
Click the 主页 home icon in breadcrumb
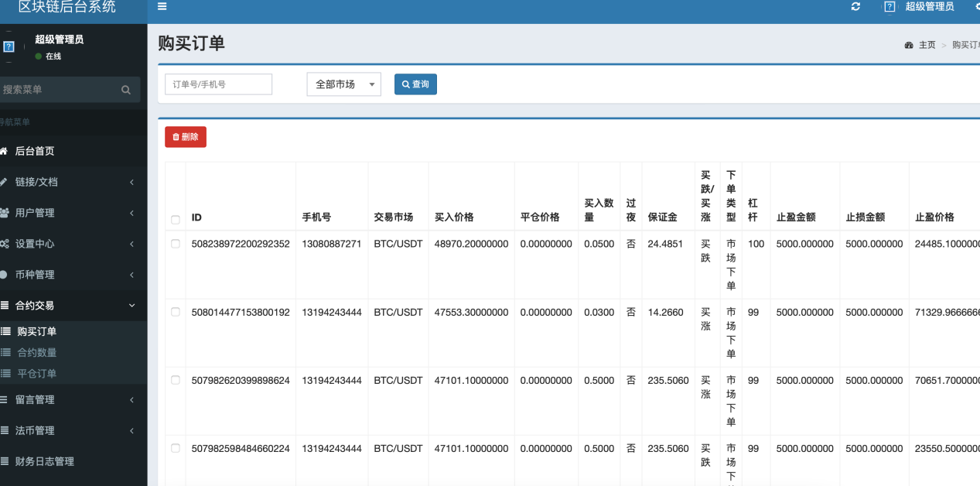pos(910,45)
